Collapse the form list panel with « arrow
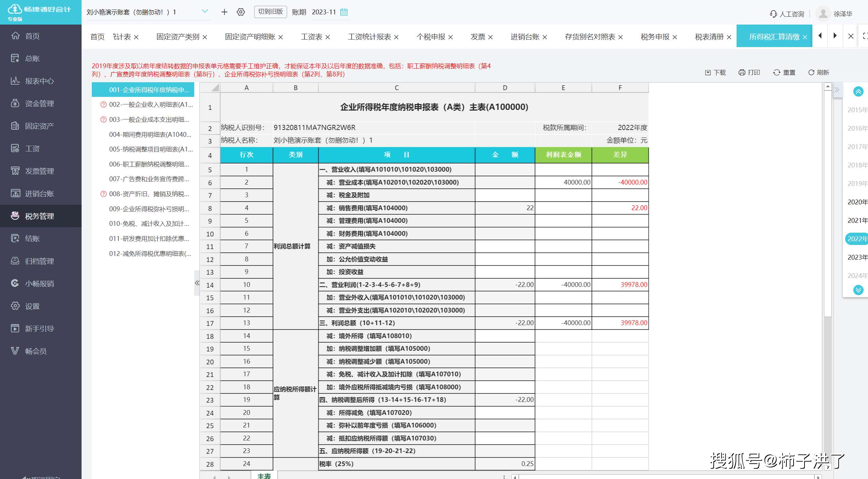This screenshot has height=479, width=868. [197, 283]
